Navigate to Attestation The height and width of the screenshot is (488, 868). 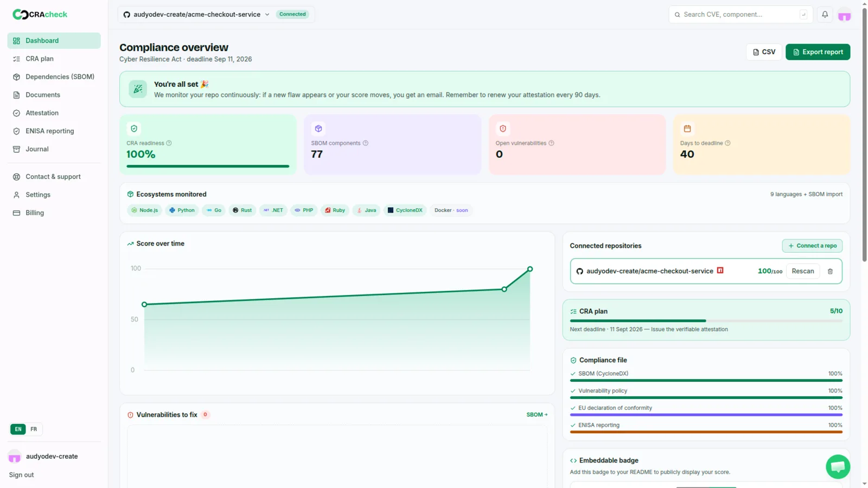[x=54, y=113]
